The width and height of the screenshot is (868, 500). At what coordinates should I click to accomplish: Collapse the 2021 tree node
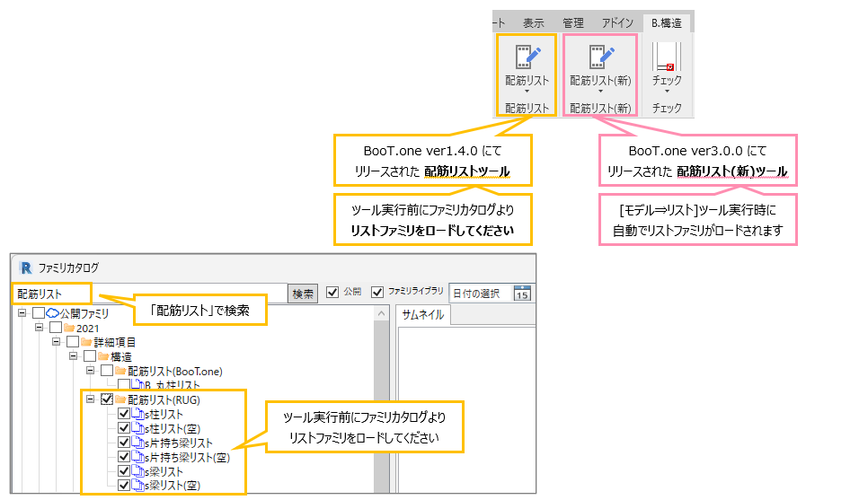point(39,328)
